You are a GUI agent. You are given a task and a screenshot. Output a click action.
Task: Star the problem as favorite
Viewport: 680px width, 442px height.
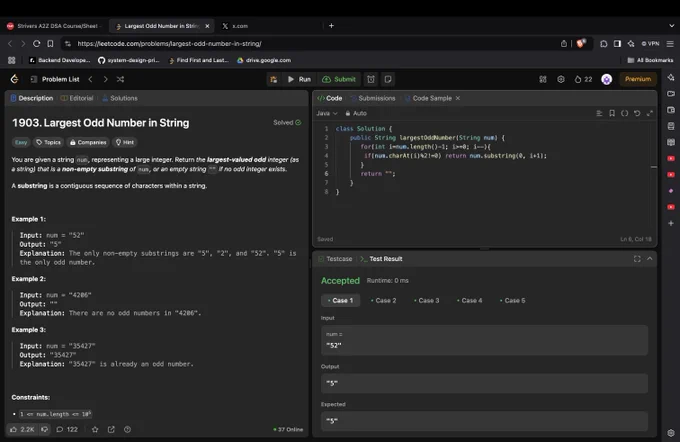95,429
